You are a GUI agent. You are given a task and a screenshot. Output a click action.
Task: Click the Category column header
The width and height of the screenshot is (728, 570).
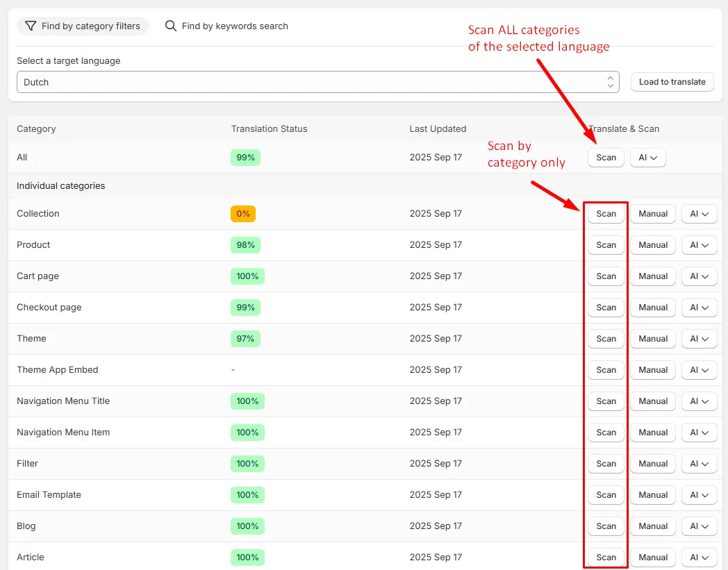click(36, 128)
